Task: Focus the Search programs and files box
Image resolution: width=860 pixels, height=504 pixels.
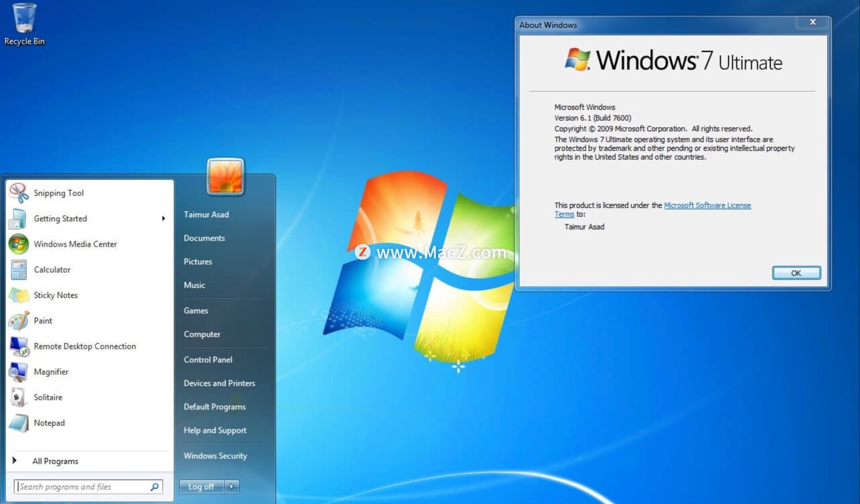Action: tap(83, 487)
